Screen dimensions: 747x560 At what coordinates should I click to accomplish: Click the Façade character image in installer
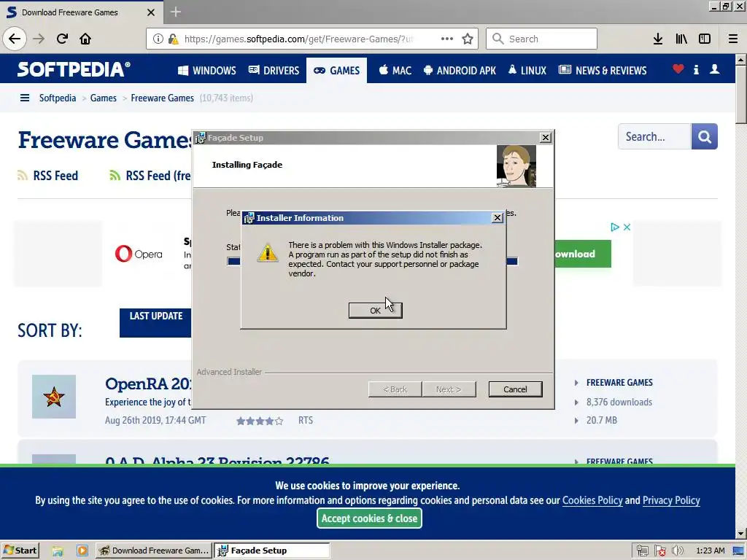click(x=516, y=166)
